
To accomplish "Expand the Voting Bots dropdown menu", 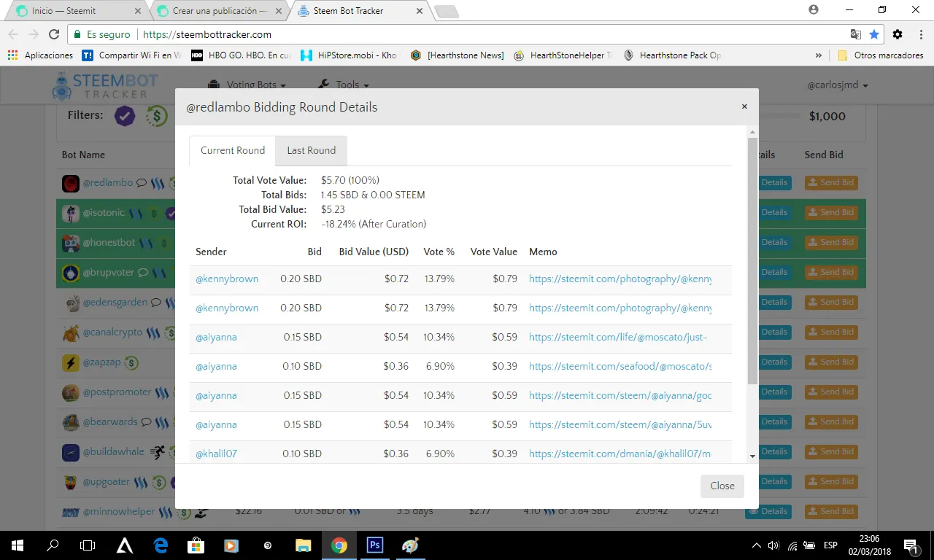I will pos(247,85).
